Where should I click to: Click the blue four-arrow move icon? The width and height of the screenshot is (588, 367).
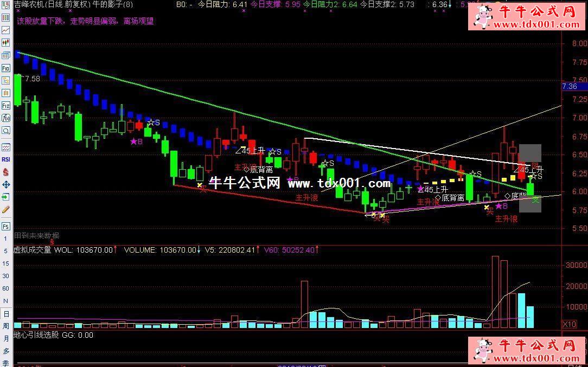[6, 184]
